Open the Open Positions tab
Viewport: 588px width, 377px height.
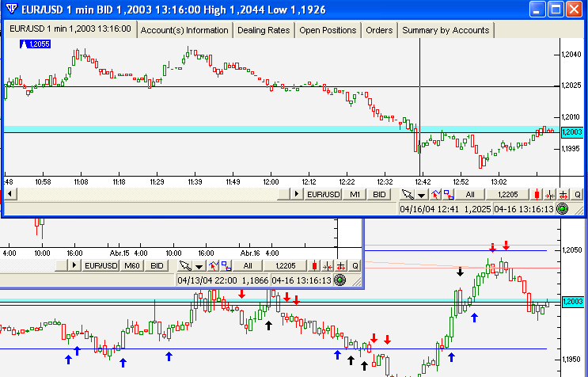tap(328, 30)
